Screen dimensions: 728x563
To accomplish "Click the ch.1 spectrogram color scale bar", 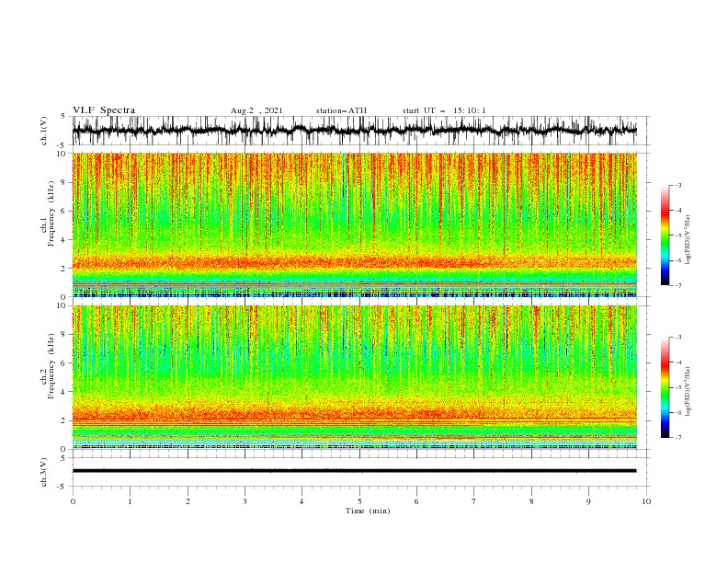I will click(665, 236).
